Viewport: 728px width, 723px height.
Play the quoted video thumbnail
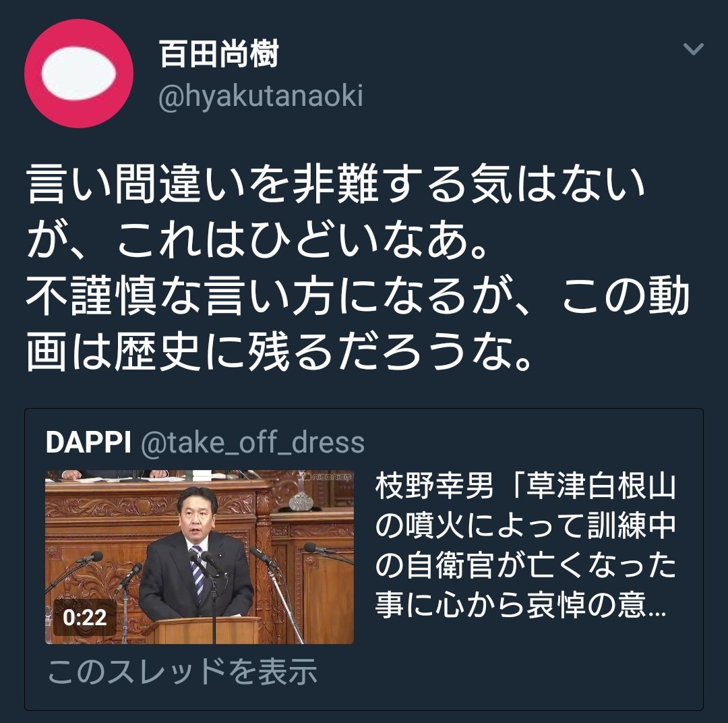click(x=199, y=556)
